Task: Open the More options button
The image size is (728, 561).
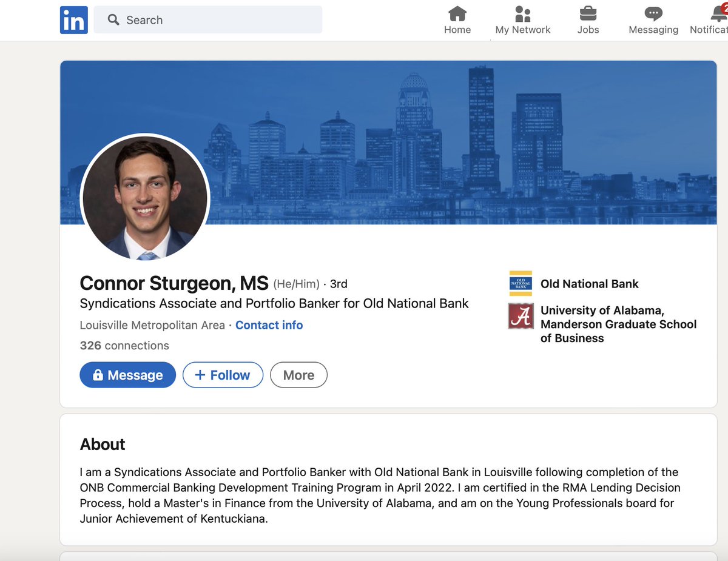Action: click(298, 375)
